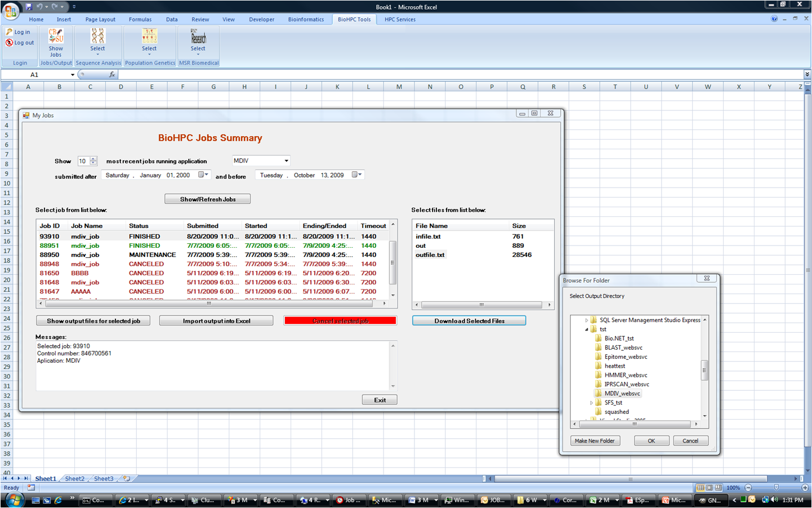This screenshot has height=508, width=812.
Task: Click the zoom out minus icon
Action: pyautogui.click(x=748, y=488)
